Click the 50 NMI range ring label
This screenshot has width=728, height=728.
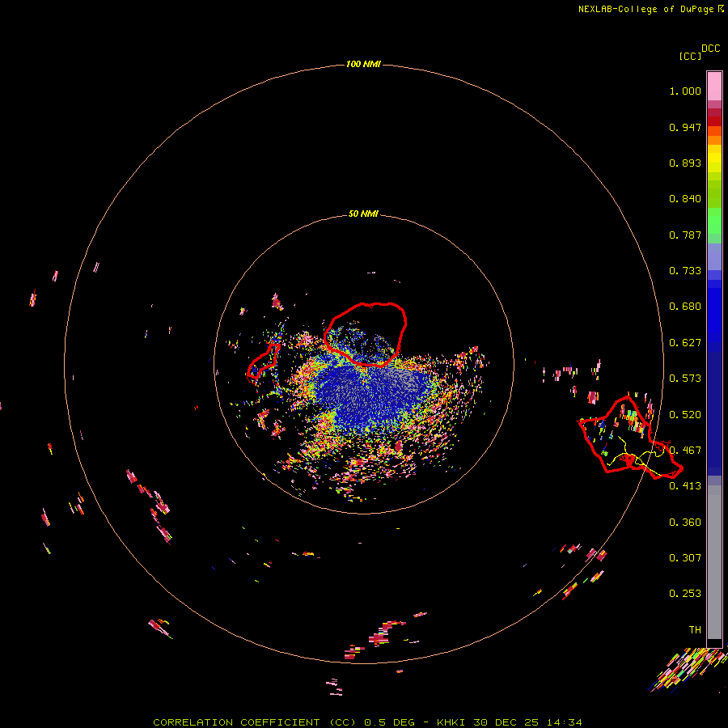pos(363,214)
